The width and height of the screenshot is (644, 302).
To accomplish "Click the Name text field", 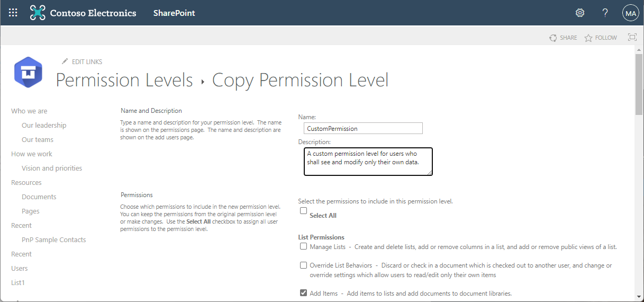I will (363, 128).
